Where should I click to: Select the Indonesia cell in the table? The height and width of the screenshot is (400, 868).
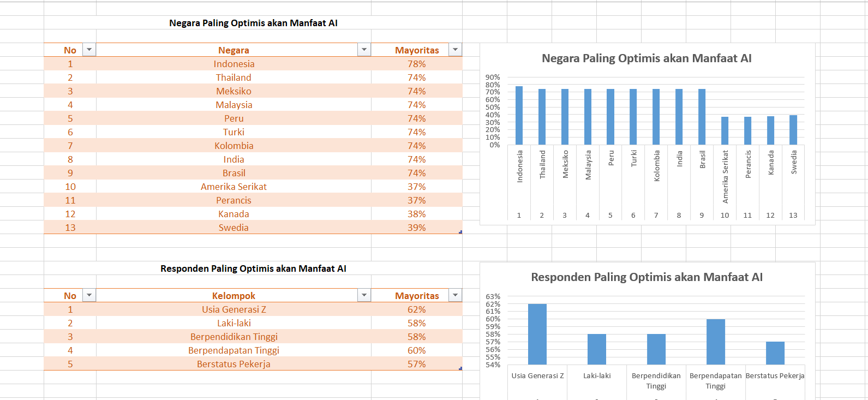(x=234, y=64)
